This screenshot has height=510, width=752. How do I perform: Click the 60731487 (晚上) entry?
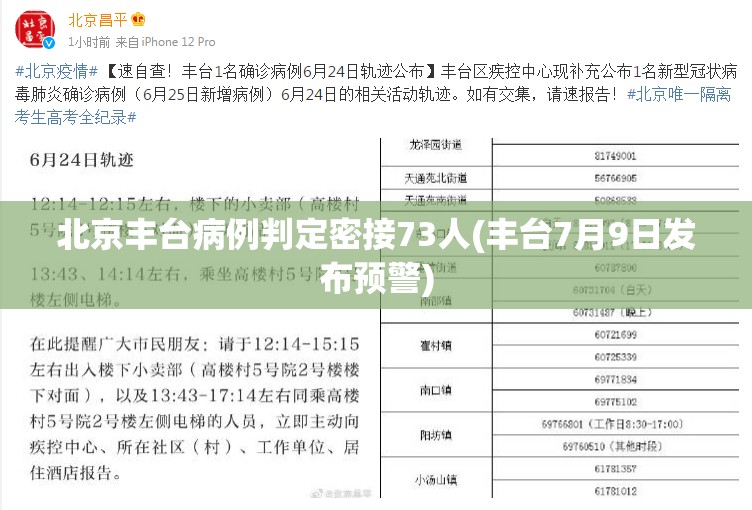pyautogui.click(x=612, y=313)
